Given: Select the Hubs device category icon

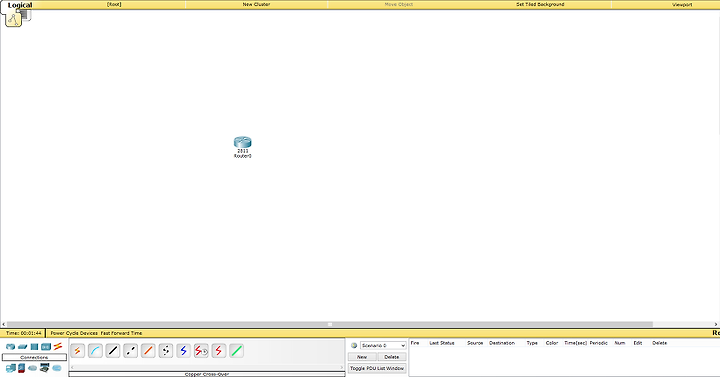Looking at the screenshot, I should tap(34, 347).
